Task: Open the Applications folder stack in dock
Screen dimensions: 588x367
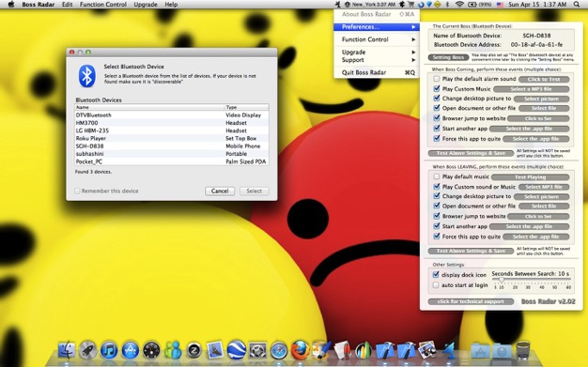Action: (480, 351)
